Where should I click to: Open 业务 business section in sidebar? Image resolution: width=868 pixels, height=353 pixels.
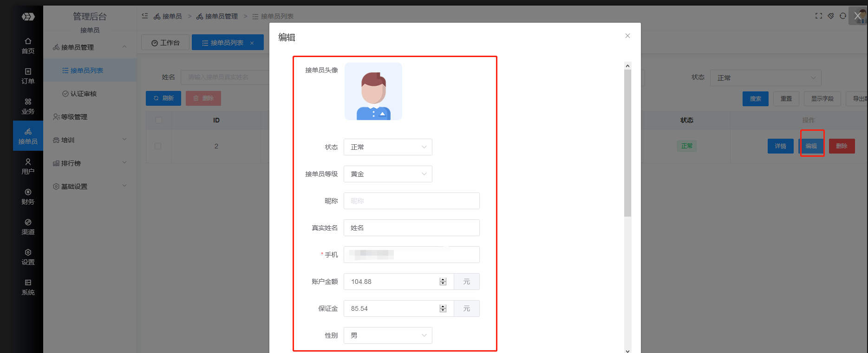(x=28, y=106)
